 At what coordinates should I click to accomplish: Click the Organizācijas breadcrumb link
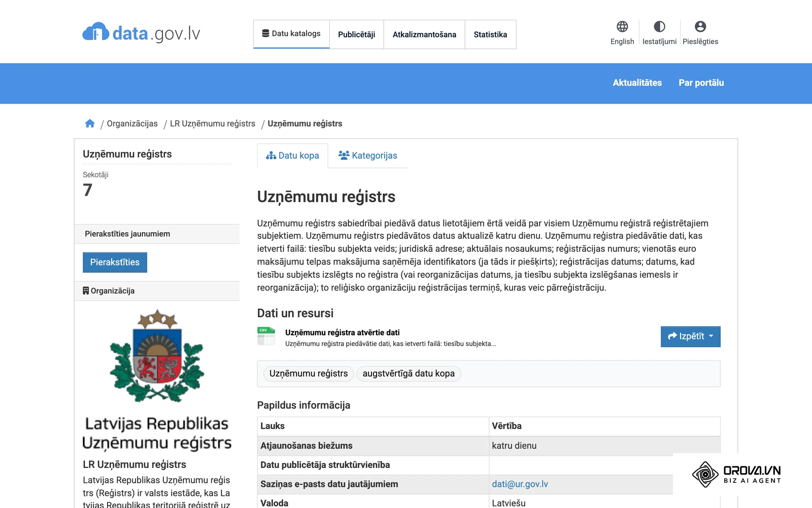pyautogui.click(x=132, y=123)
